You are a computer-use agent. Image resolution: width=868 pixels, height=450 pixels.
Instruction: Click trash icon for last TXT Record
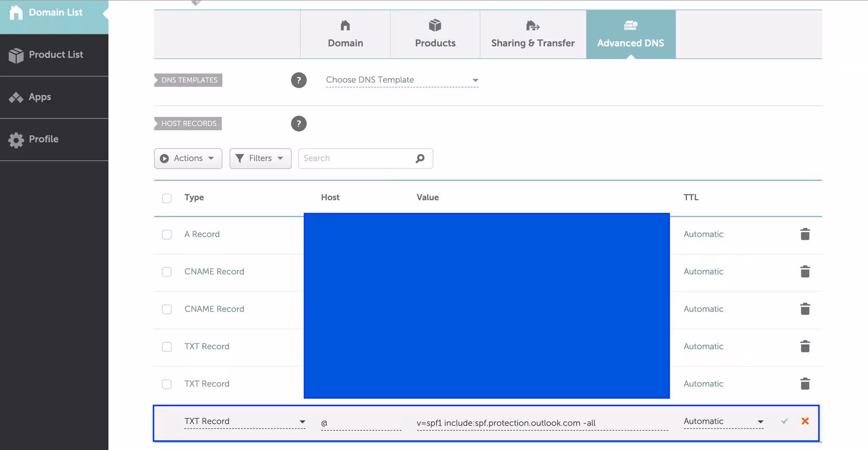pyautogui.click(x=805, y=384)
